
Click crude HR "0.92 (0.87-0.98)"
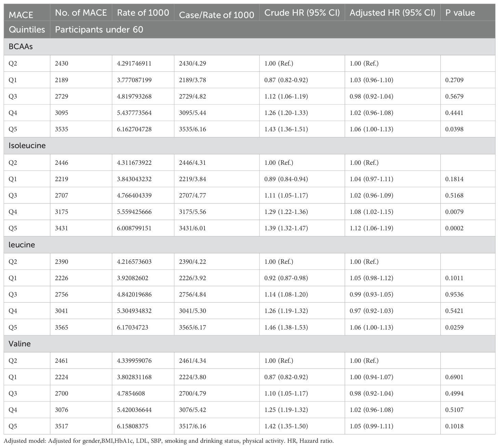pos(286,278)
